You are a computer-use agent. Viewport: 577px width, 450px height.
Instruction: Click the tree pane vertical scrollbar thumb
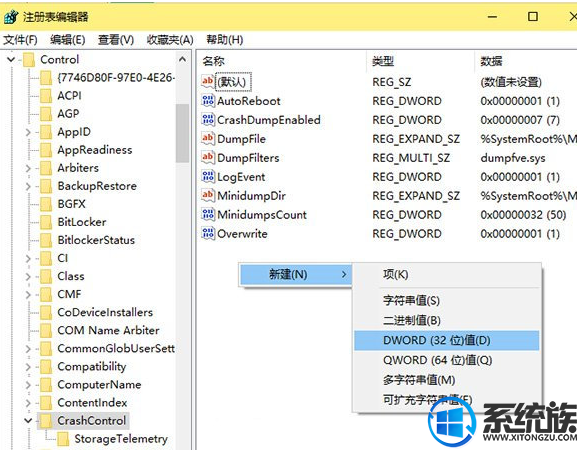[x=182, y=133]
